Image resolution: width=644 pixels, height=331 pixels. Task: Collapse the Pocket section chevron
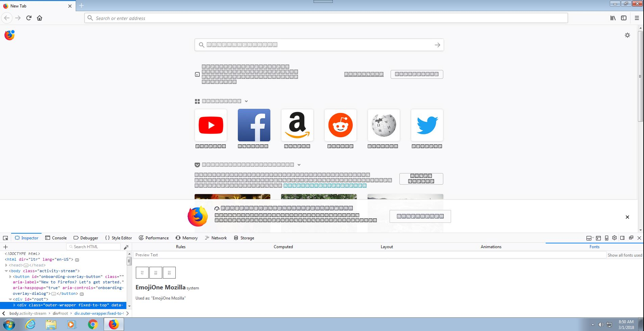coord(299,165)
